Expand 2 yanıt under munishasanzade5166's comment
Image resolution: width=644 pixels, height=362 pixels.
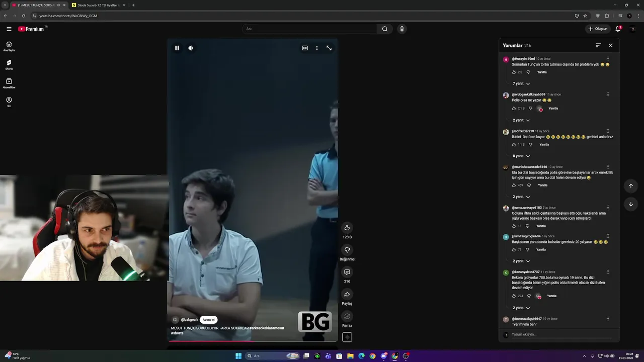521,197
